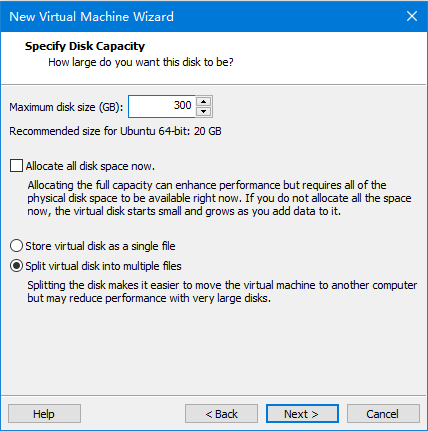This screenshot has width=428, height=431.
Task: Click the paragraph about allocating full capacity
Action: (x=219, y=198)
